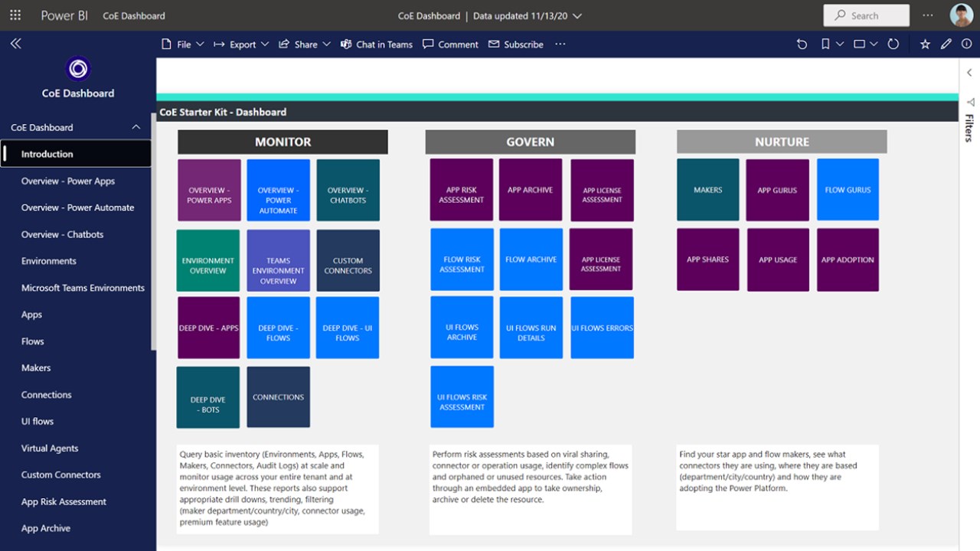Click the Power BI home link
Screen dimensions: 980x551
pos(64,15)
